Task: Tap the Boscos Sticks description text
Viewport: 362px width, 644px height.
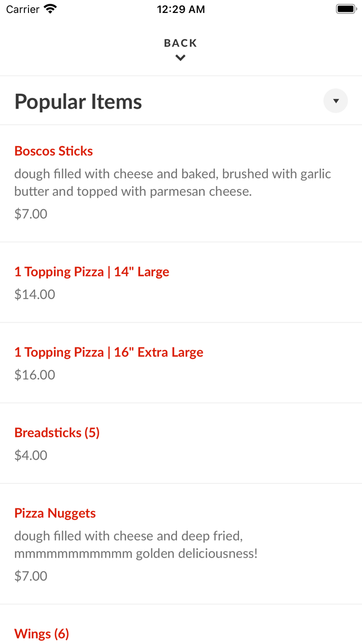Action: (x=172, y=182)
